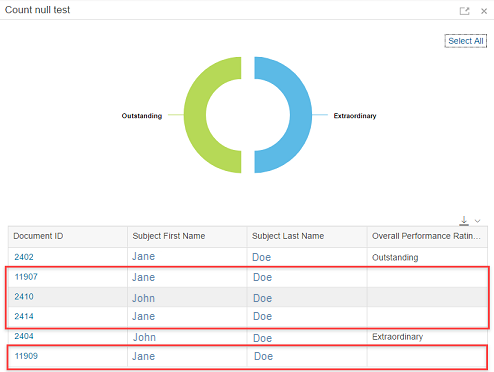Click Doe in the 2414 row
494x372 pixels.
click(263, 316)
